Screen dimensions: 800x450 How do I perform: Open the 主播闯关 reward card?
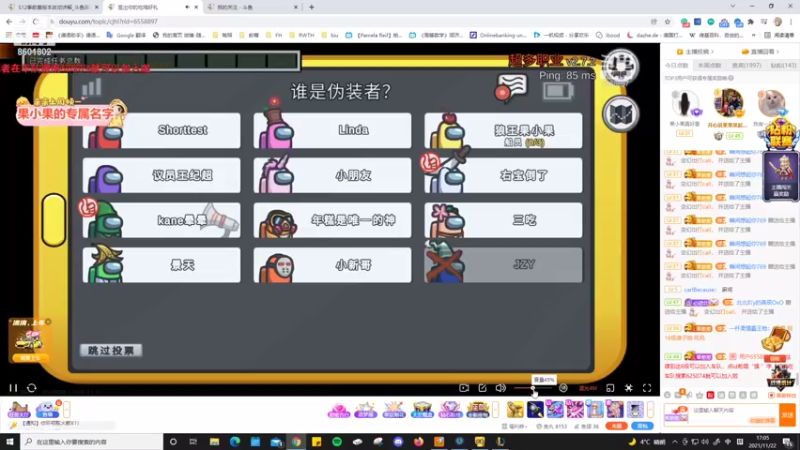click(781, 176)
